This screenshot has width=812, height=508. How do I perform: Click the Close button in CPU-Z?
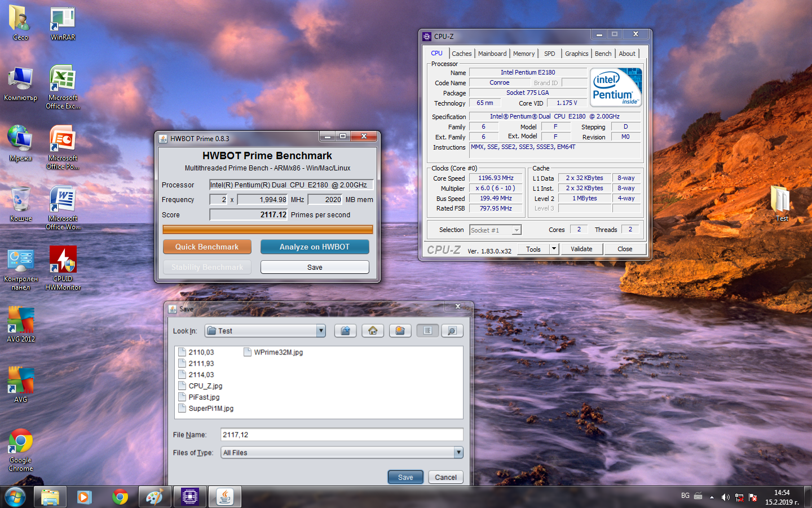tap(625, 249)
